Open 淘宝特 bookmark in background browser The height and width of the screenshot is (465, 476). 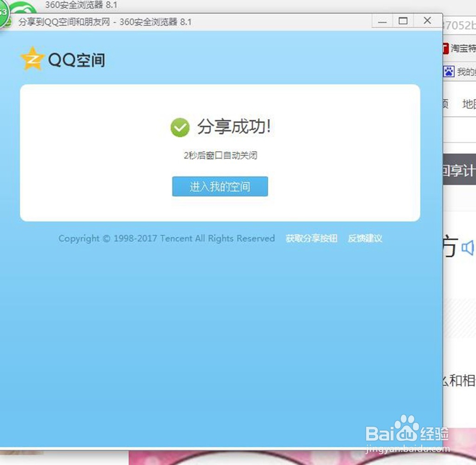(459, 48)
